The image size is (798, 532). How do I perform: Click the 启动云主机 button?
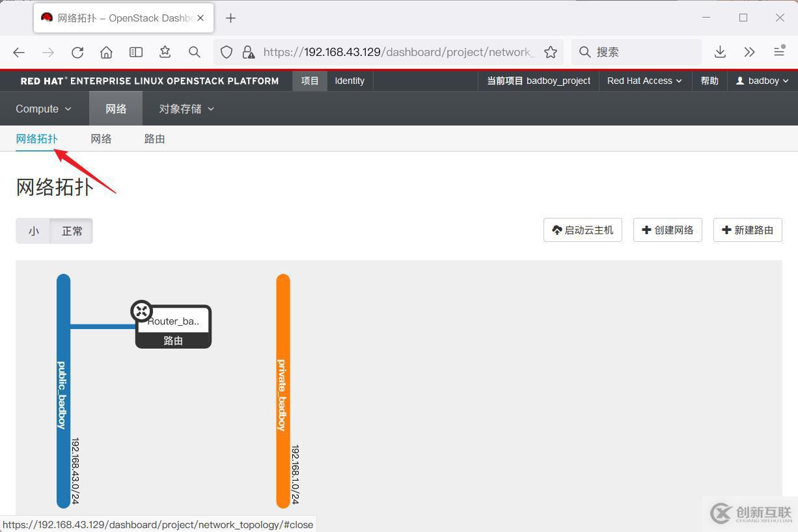pyautogui.click(x=583, y=230)
